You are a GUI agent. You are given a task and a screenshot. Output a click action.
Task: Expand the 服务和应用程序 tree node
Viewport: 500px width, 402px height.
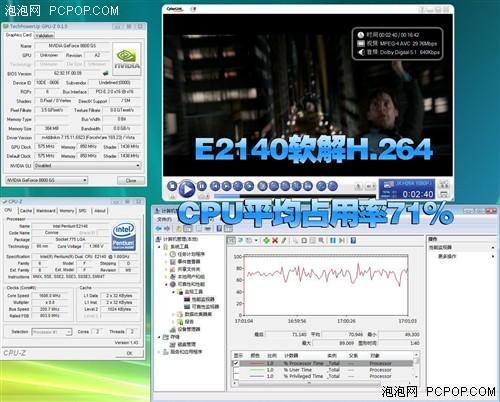pos(160,352)
